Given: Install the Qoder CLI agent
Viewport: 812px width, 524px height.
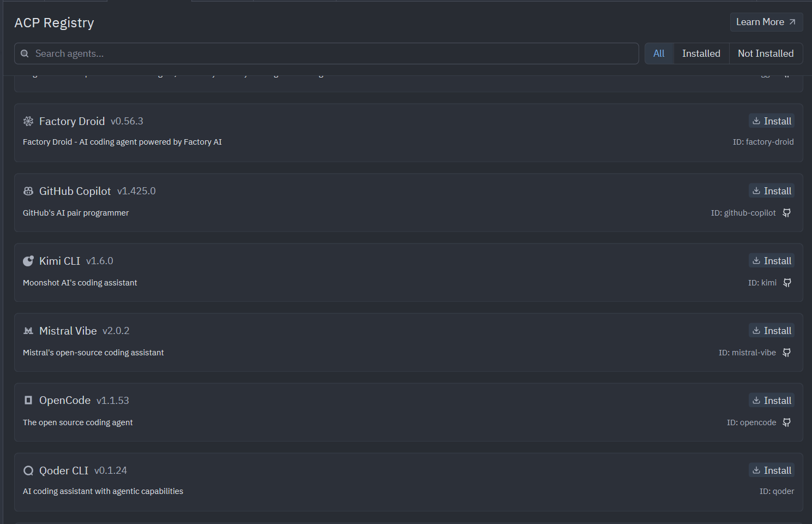Looking at the screenshot, I should pos(771,471).
